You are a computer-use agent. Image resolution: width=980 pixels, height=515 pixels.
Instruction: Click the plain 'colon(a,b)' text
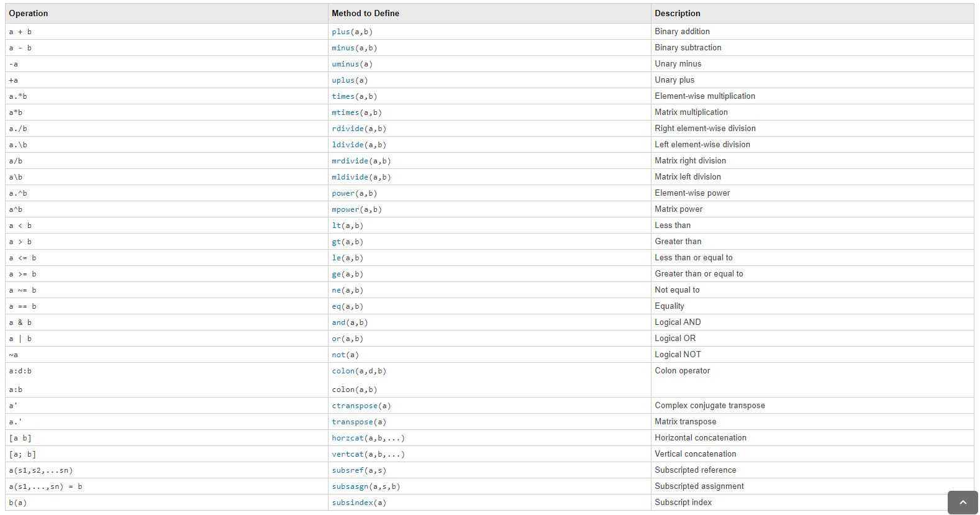pos(354,390)
